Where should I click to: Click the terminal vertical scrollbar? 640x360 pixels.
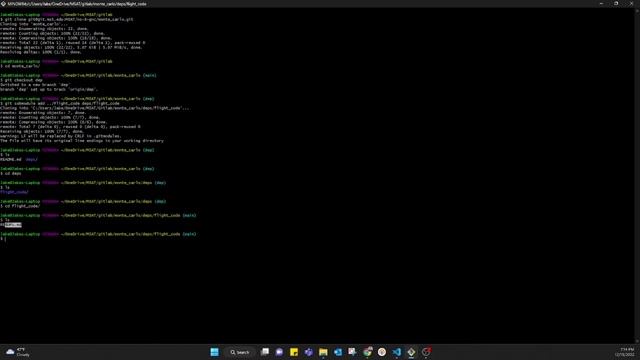638,176
